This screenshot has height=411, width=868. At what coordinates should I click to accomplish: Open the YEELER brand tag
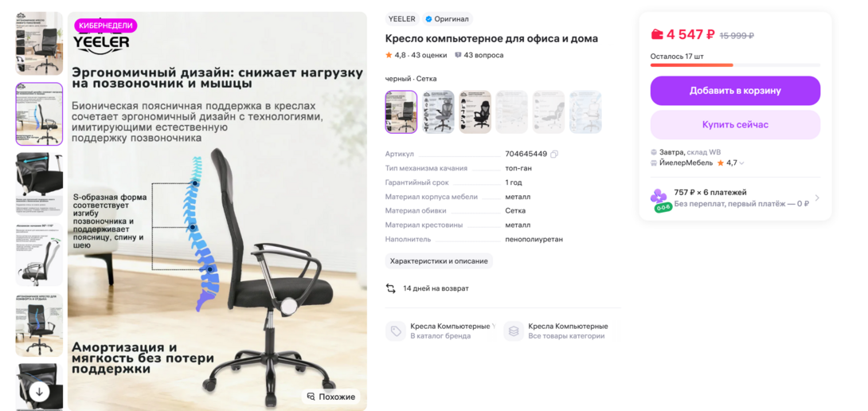pos(402,19)
